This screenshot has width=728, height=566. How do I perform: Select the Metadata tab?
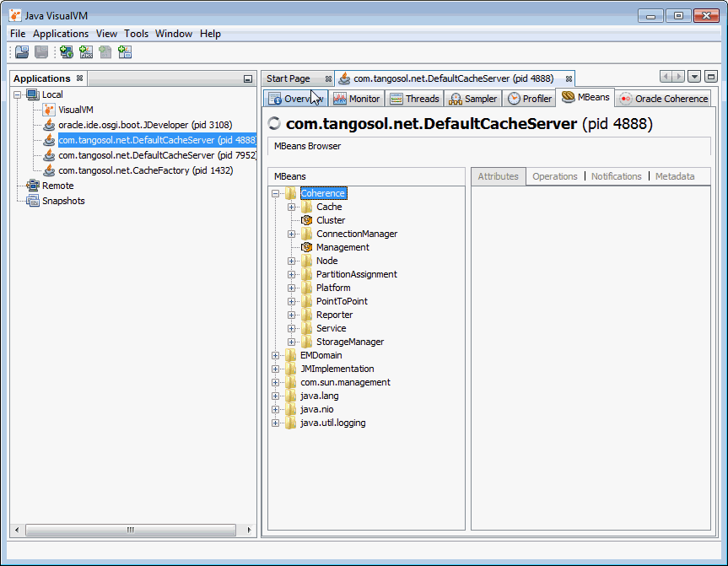675,176
